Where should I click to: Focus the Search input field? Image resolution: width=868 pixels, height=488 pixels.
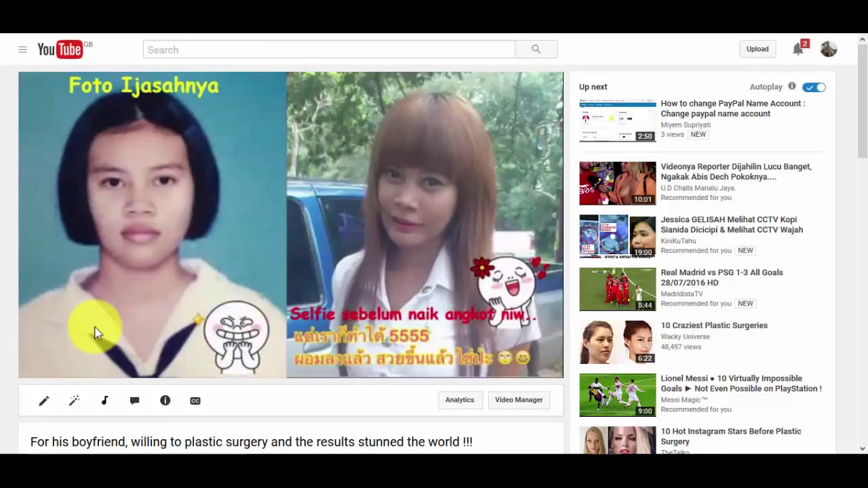point(329,49)
